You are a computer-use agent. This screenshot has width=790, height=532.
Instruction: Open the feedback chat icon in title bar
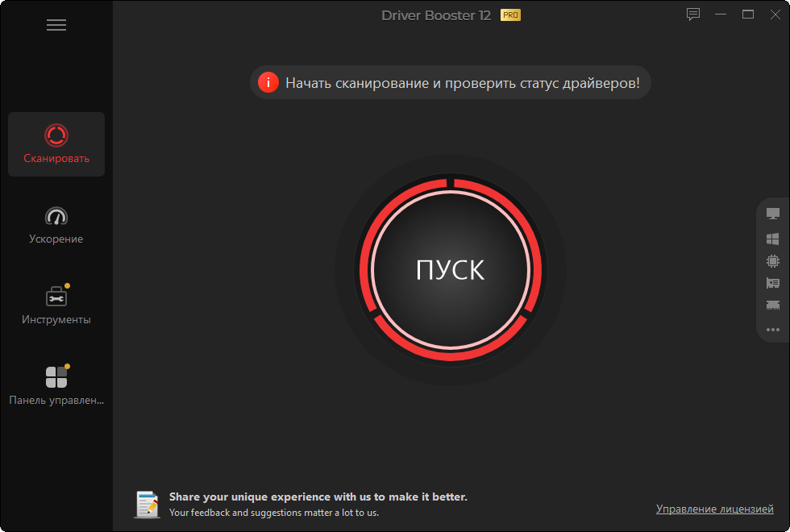coord(693,15)
